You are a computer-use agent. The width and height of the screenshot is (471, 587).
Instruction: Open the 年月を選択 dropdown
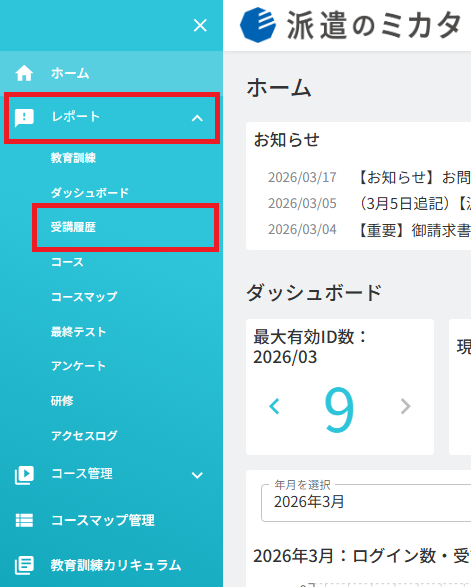(366, 502)
